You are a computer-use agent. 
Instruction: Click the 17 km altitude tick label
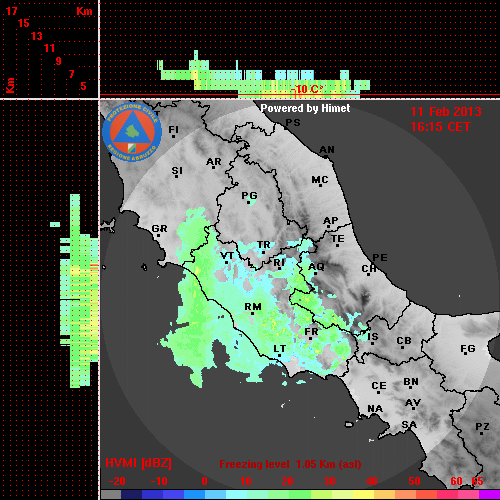click(x=11, y=11)
